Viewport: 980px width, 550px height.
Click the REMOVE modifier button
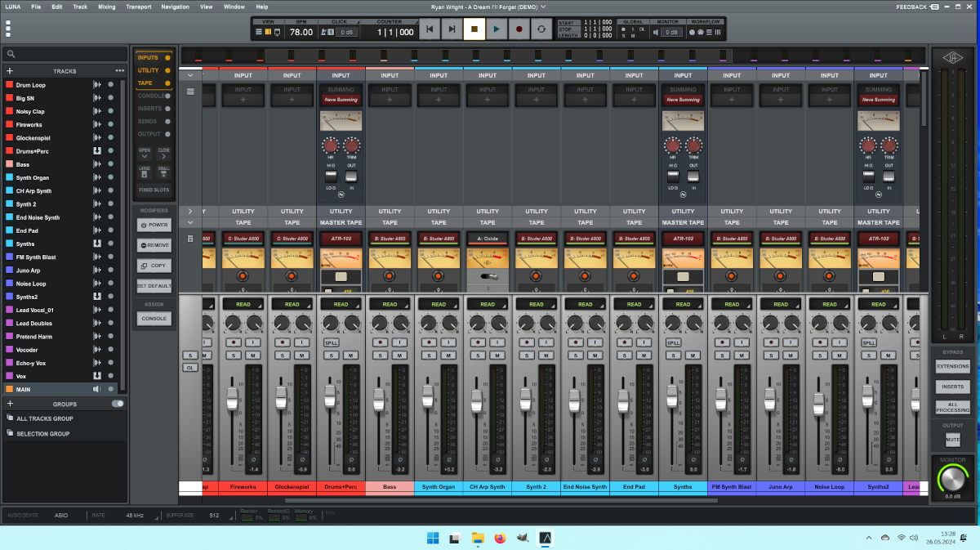click(x=154, y=245)
